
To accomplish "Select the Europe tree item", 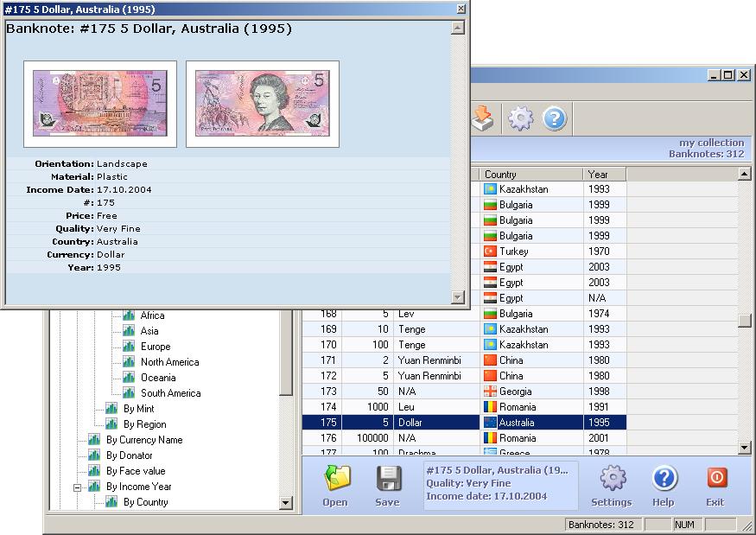I will point(156,347).
